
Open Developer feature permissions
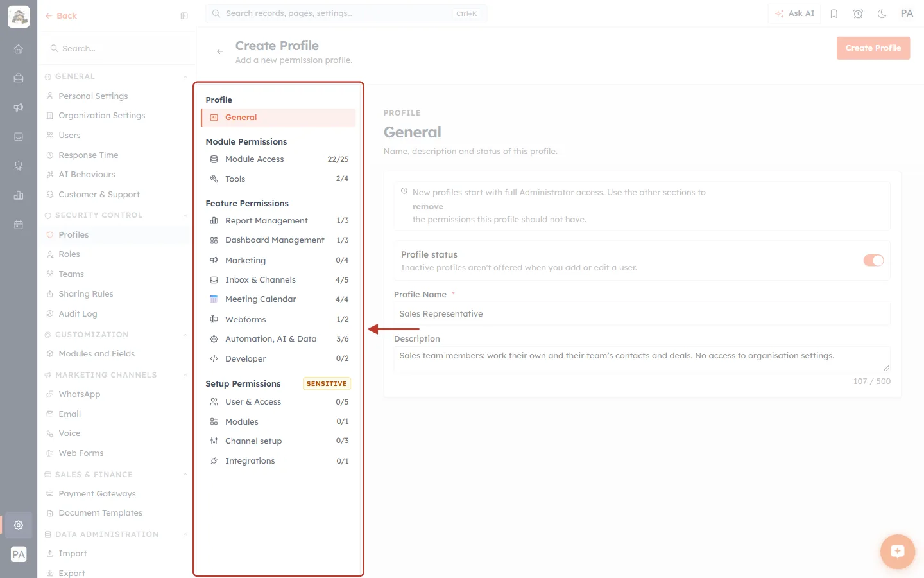pyautogui.click(x=278, y=359)
